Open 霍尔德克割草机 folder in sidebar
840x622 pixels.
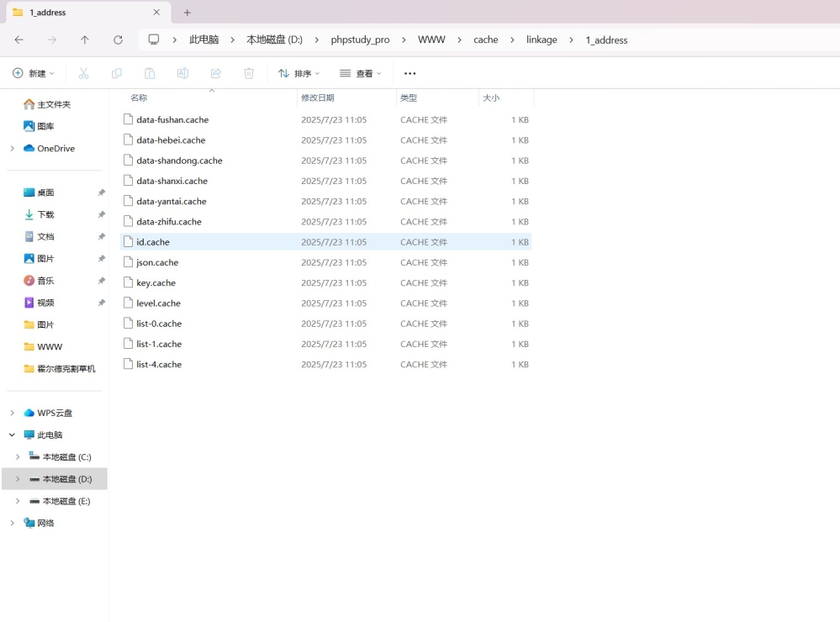tap(60, 369)
